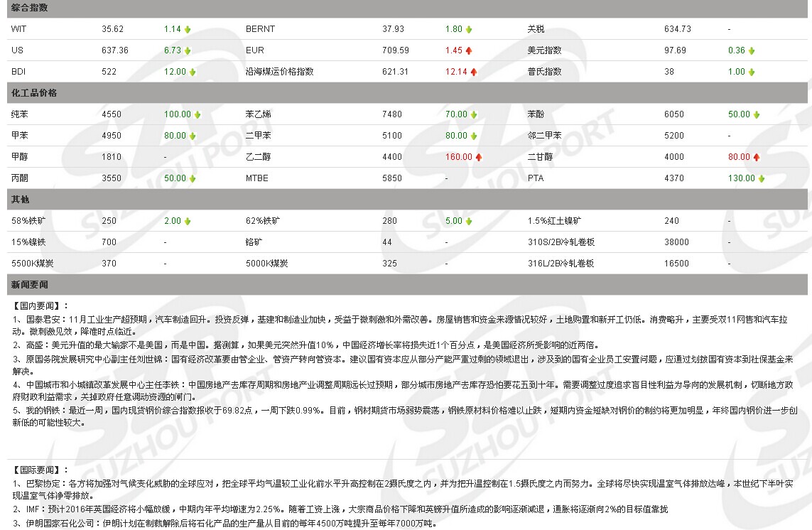Image resolution: width=812 pixels, height=530 pixels.
Task: Click the 15%镍铁 label
Action: (x=28, y=242)
